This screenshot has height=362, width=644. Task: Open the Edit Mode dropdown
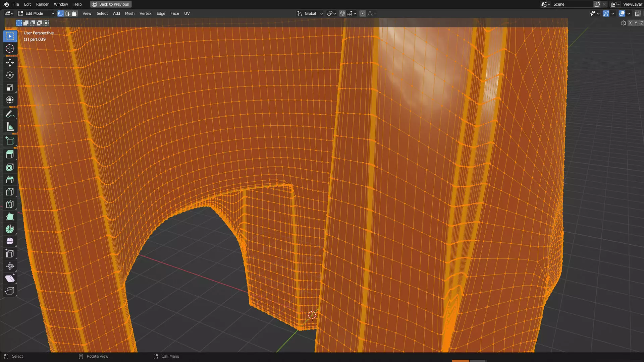pos(36,13)
